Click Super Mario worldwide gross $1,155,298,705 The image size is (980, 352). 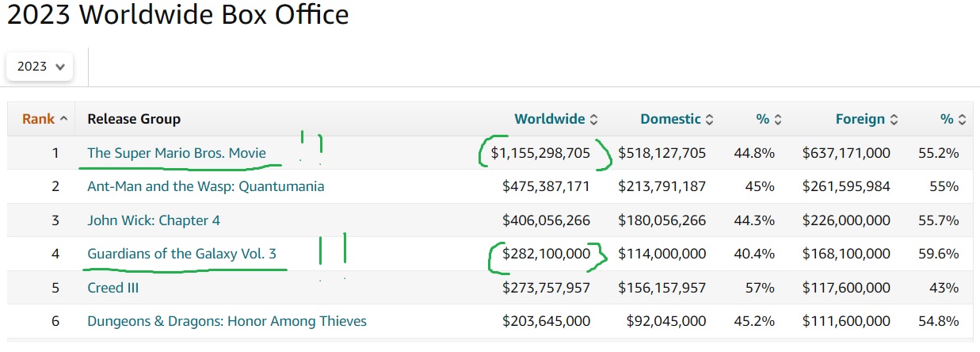coord(540,153)
